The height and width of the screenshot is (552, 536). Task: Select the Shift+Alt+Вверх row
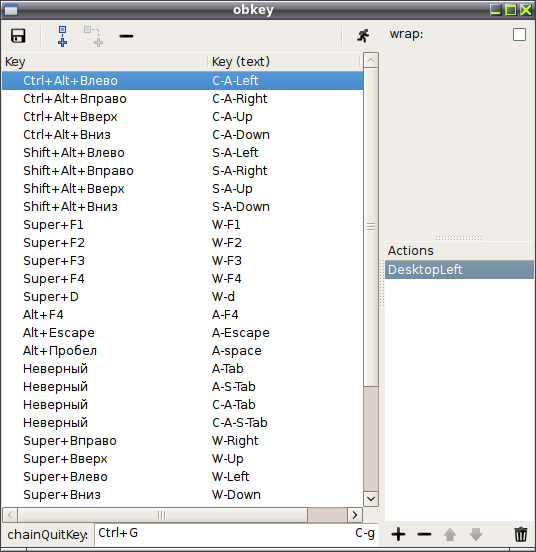[x=182, y=189]
